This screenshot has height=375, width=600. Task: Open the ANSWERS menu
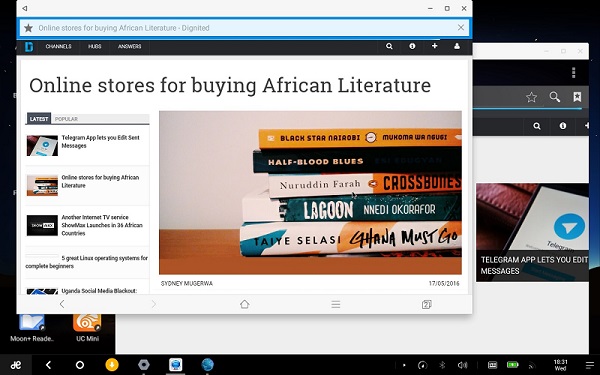click(x=129, y=46)
